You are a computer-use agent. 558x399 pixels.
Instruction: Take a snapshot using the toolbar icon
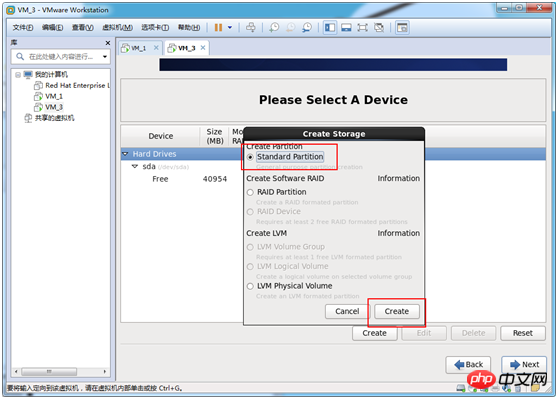[x=274, y=27]
